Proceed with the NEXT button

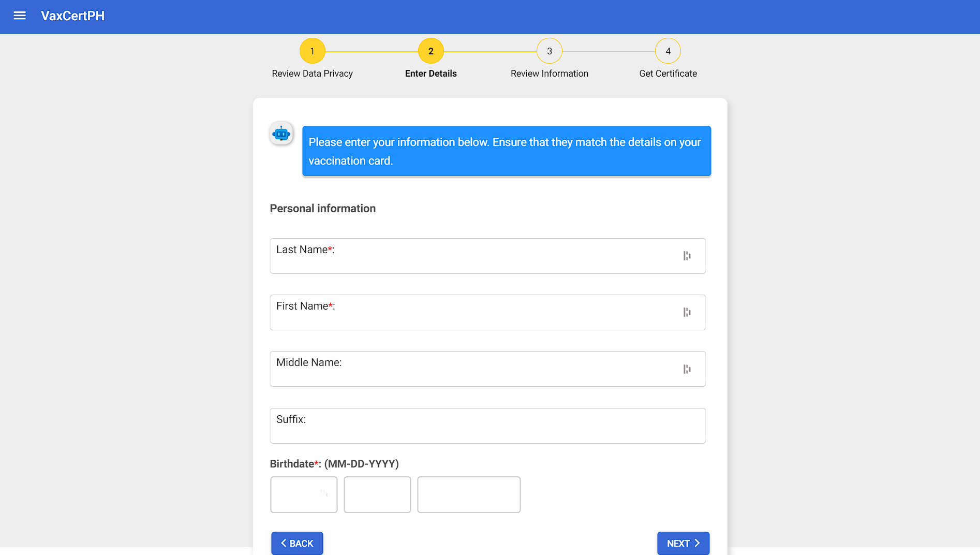point(683,543)
